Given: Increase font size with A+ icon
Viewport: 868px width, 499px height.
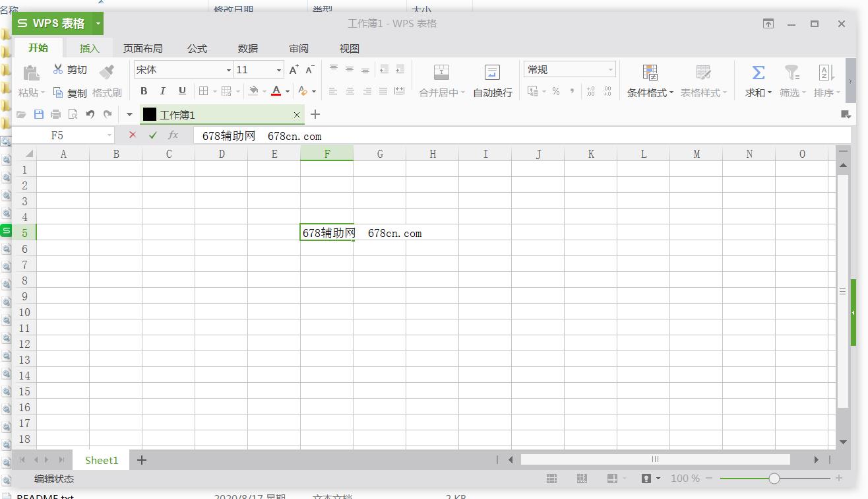Looking at the screenshot, I should click(x=294, y=69).
